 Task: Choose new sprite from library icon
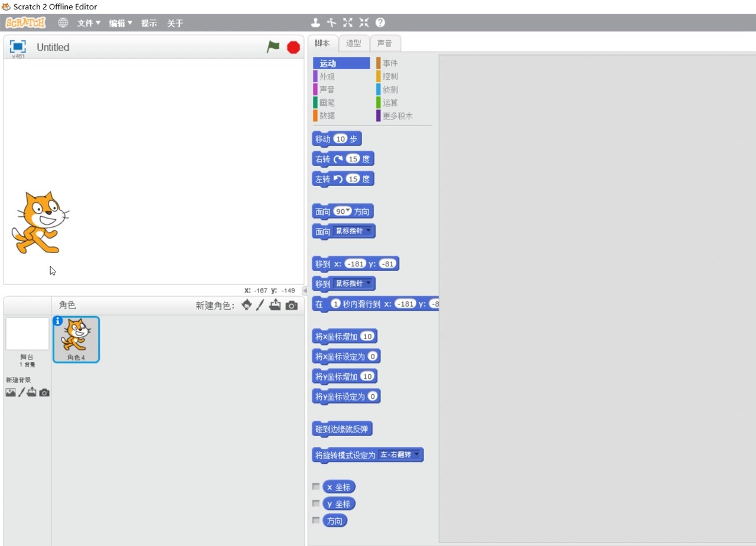[247, 305]
